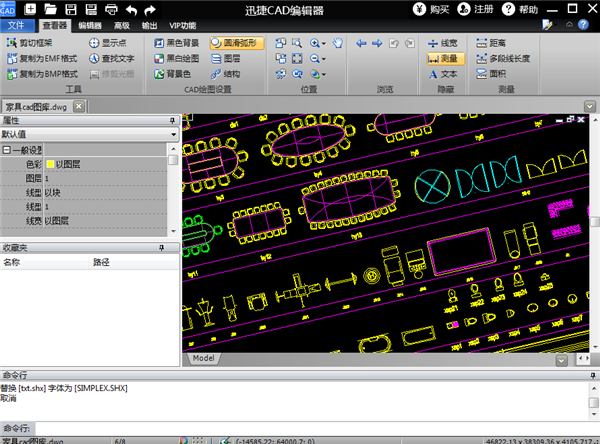Open the zoom-in dropdown arrow
Screen dimensions: 600x444
(x=324, y=43)
